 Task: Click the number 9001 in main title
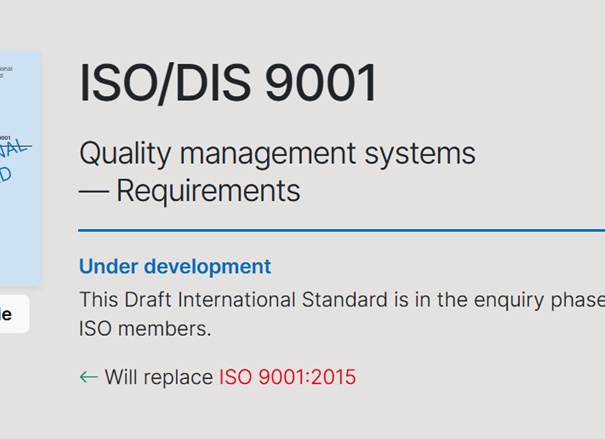(x=321, y=83)
